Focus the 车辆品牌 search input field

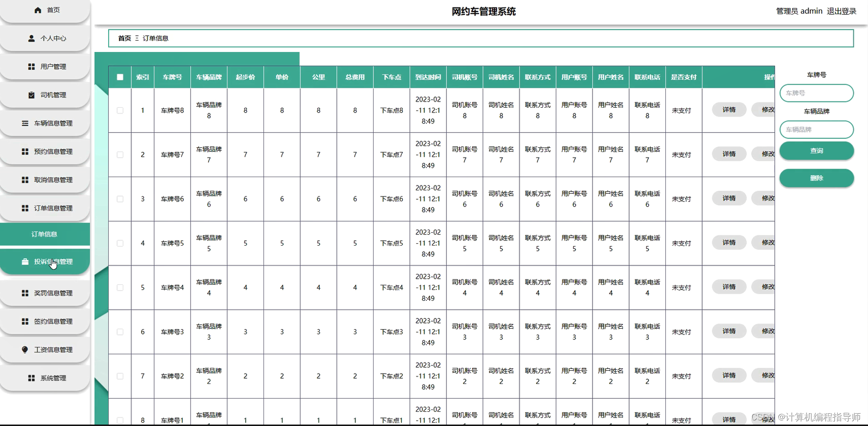[x=817, y=129]
